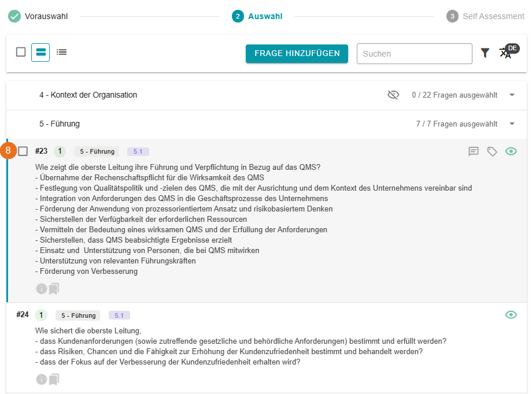Switch to the card view layout icon

tap(40, 52)
